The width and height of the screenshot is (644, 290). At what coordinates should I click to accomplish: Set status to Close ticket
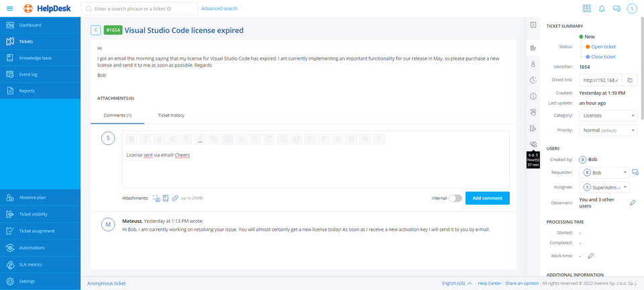point(603,57)
